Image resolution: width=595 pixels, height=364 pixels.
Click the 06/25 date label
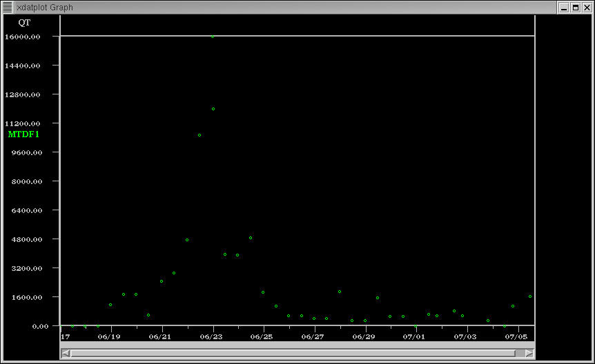(x=262, y=336)
